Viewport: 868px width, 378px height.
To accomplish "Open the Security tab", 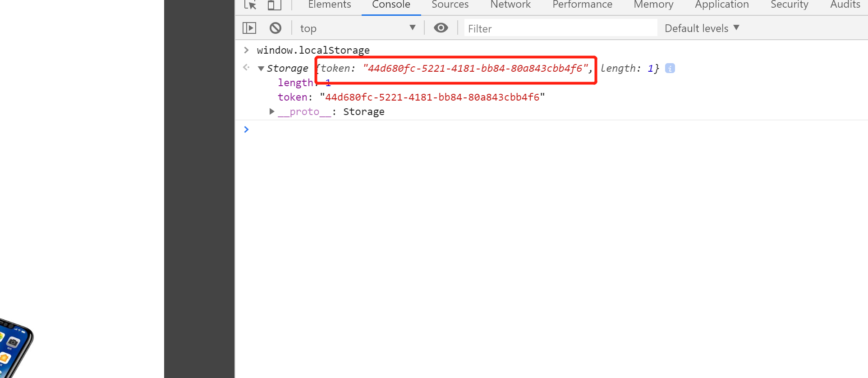I will coord(789,5).
